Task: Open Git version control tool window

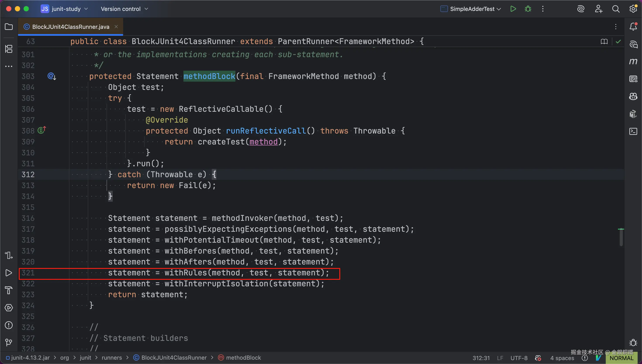Action: coord(9,342)
